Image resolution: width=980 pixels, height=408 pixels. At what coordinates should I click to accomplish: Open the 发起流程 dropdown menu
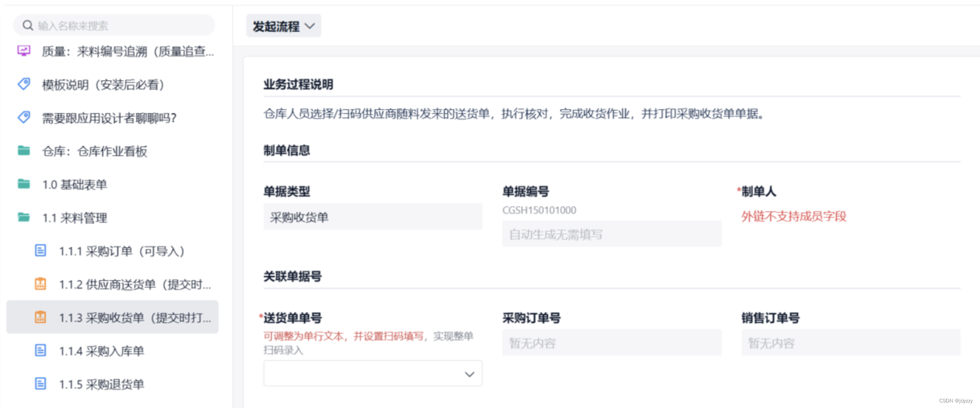pos(284,26)
